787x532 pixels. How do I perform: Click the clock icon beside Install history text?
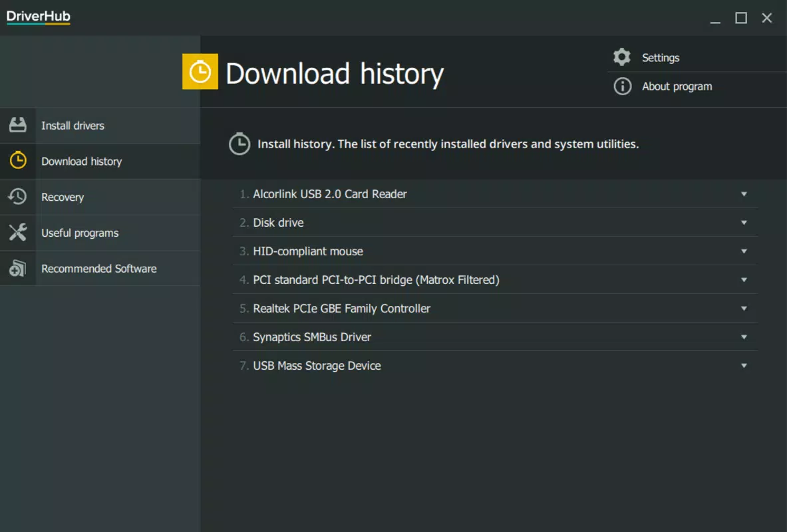pos(239,144)
